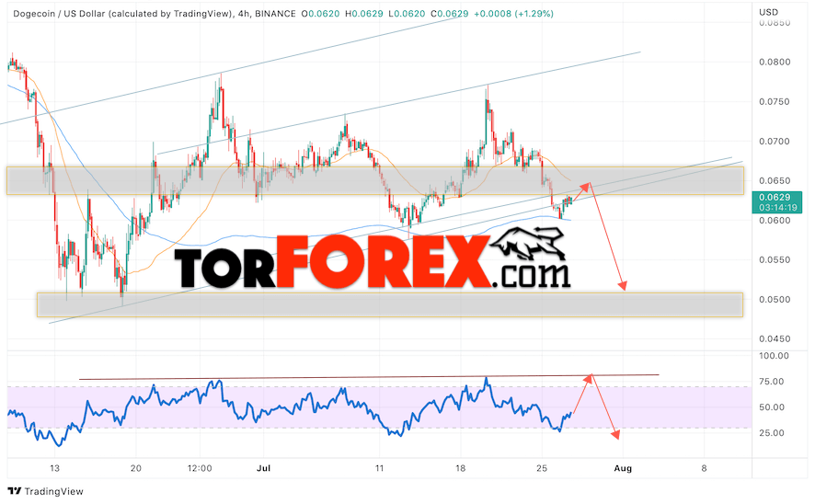This screenshot has width=815, height=504.
Task: Click the current price label 0.0629
Action: (775, 198)
